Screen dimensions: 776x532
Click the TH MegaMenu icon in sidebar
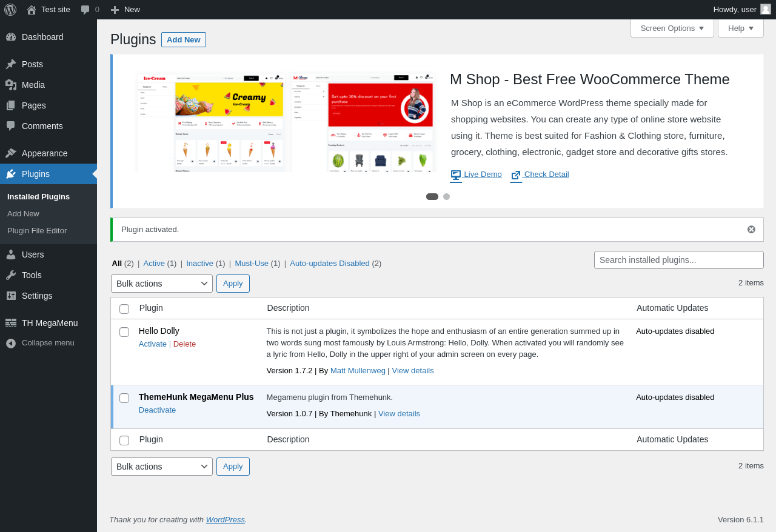point(11,323)
